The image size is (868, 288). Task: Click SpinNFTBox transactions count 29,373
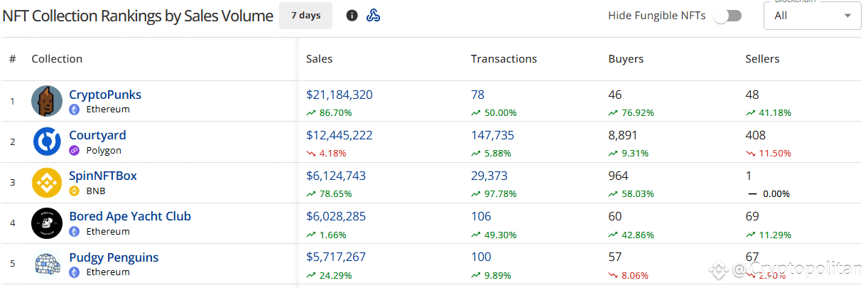pos(489,176)
